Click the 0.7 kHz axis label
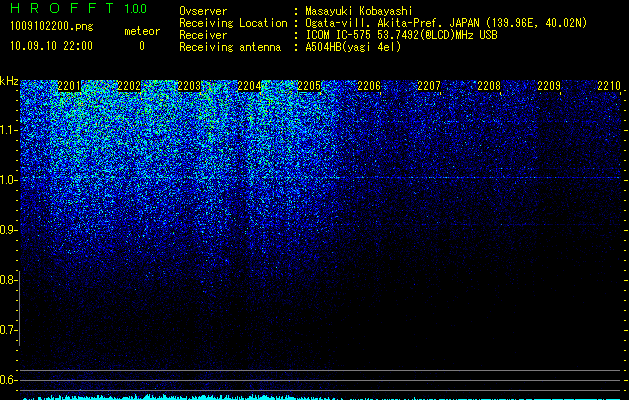 (x=9, y=330)
